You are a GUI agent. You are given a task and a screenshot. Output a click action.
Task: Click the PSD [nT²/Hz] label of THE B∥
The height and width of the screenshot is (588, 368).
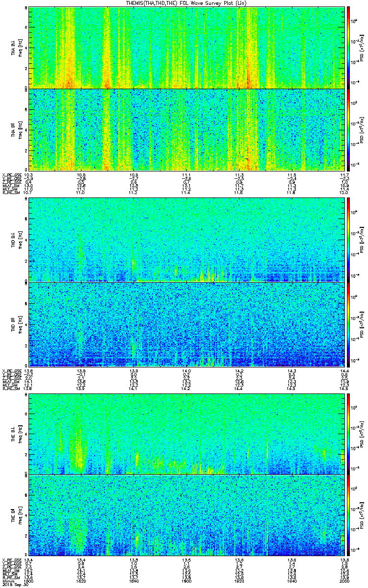362,515
